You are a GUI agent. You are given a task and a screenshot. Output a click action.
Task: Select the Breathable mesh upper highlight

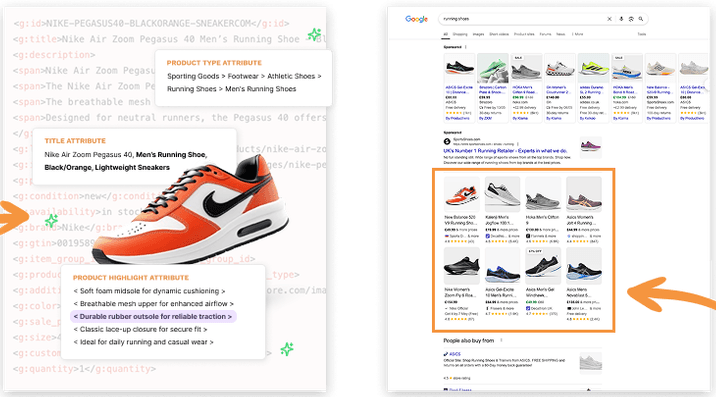[x=153, y=304]
